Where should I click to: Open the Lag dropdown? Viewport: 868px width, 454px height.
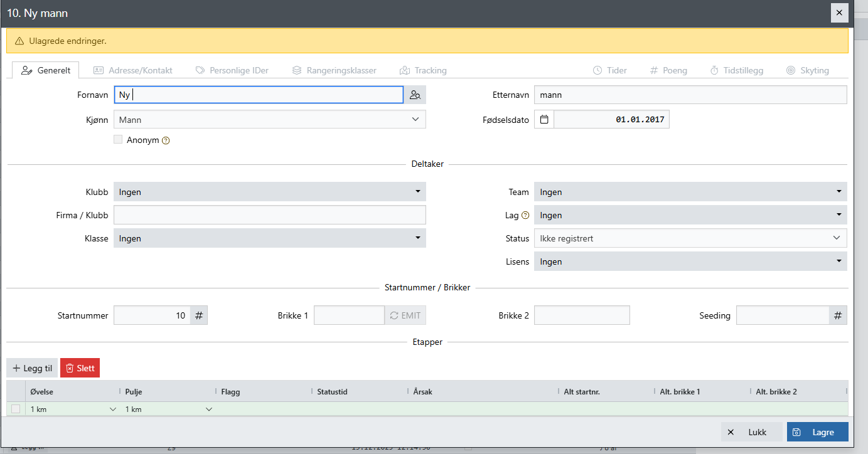coord(690,215)
